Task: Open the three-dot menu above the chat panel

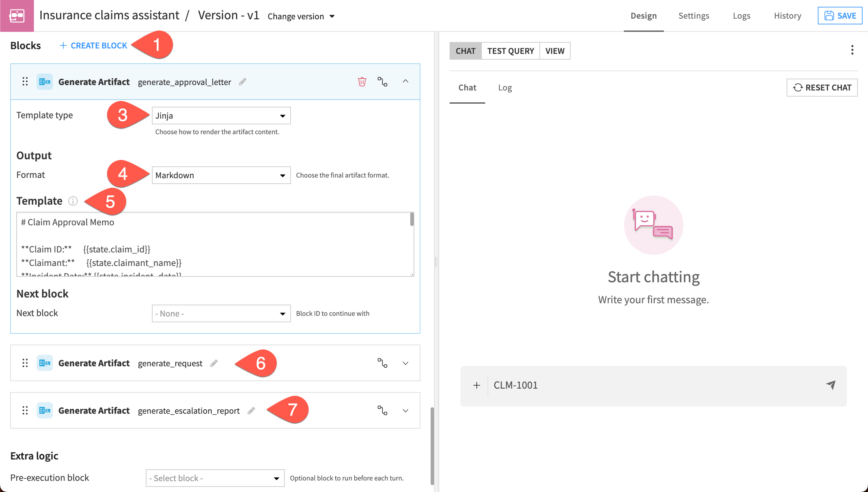Action: pyautogui.click(x=852, y=50)
